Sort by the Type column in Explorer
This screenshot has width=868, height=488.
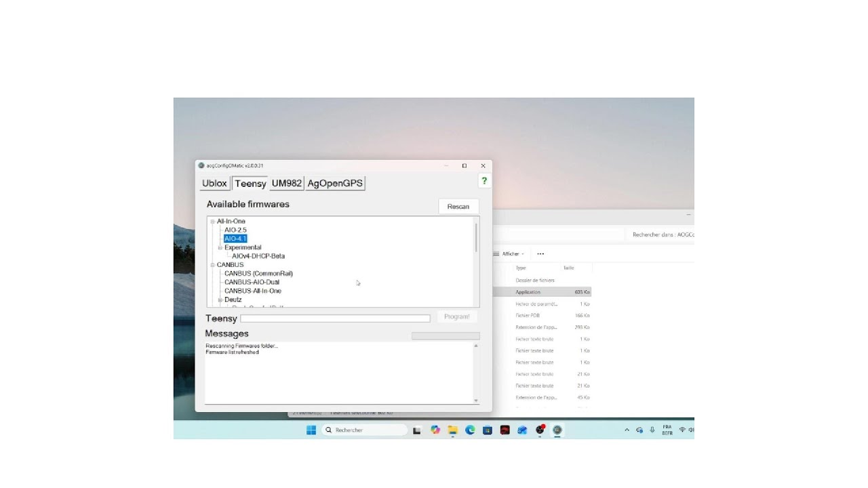pos(521,268)
